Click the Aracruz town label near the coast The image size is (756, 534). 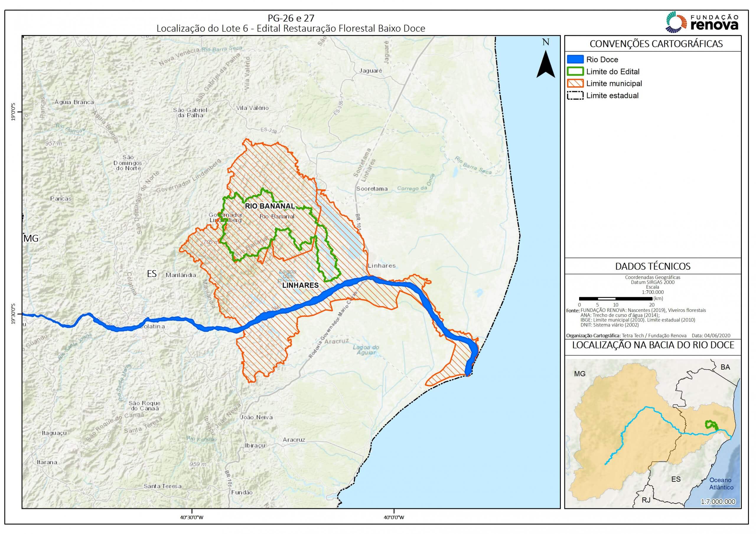click(294, 440)
